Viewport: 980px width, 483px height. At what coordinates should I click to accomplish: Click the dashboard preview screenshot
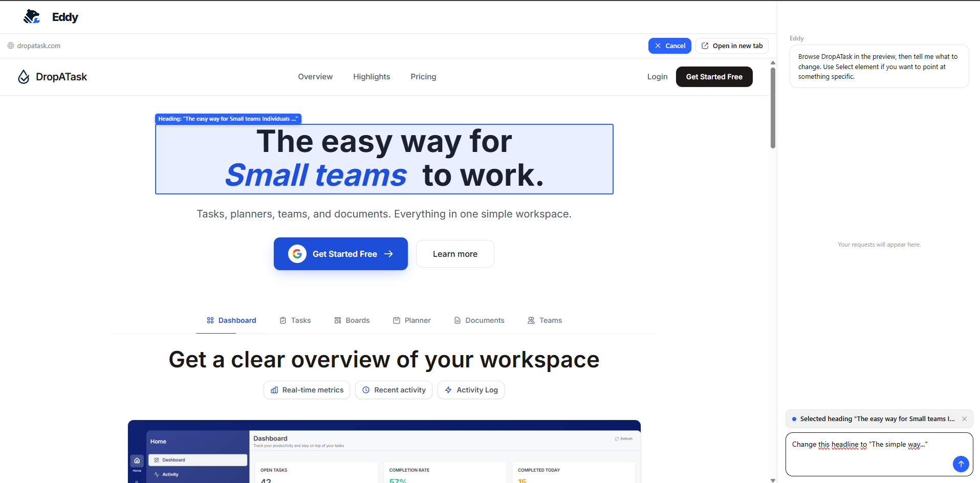(x=384, y=451)
